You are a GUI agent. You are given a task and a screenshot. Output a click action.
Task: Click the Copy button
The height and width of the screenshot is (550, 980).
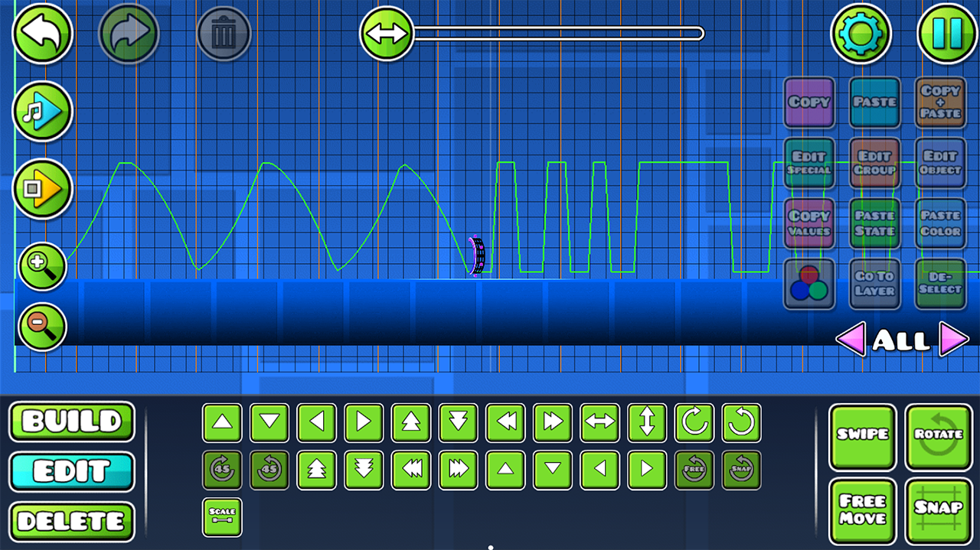[809, 102]
